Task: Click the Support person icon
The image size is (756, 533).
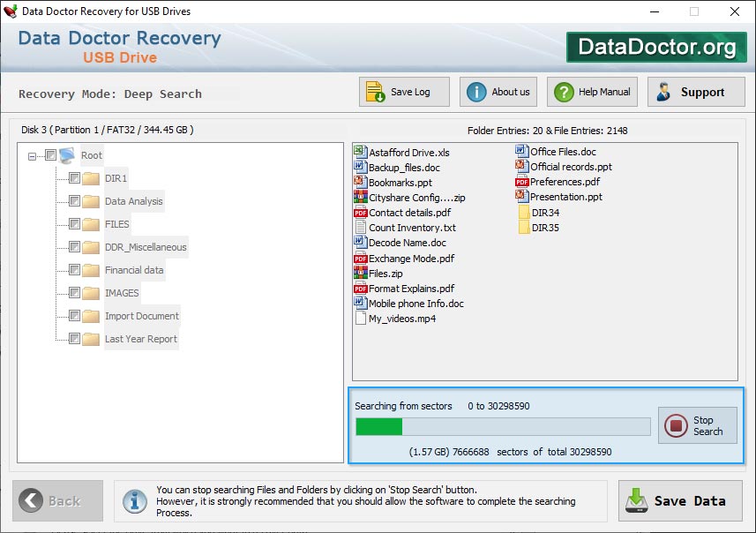Action: (664, 92)
